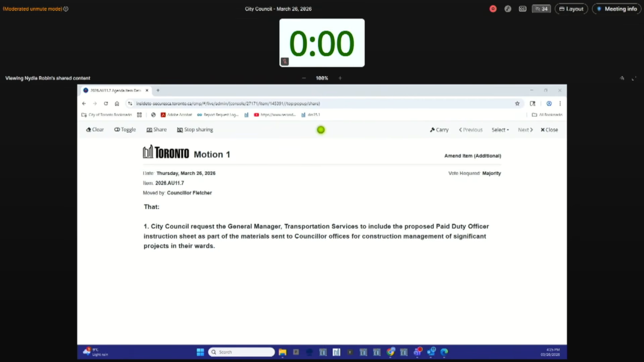The image size is (644, 362).
Task: Click Stop sharing
Action: pos(195,130)
